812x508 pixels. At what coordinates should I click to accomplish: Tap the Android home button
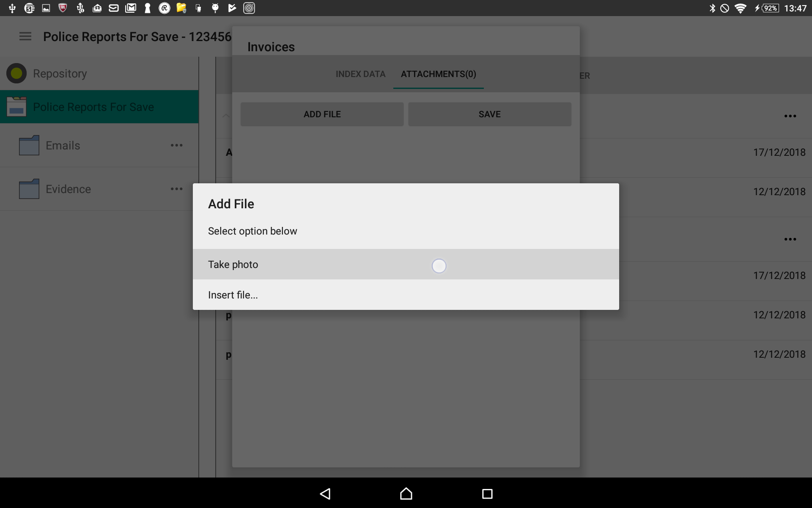(x=406, y=492)
